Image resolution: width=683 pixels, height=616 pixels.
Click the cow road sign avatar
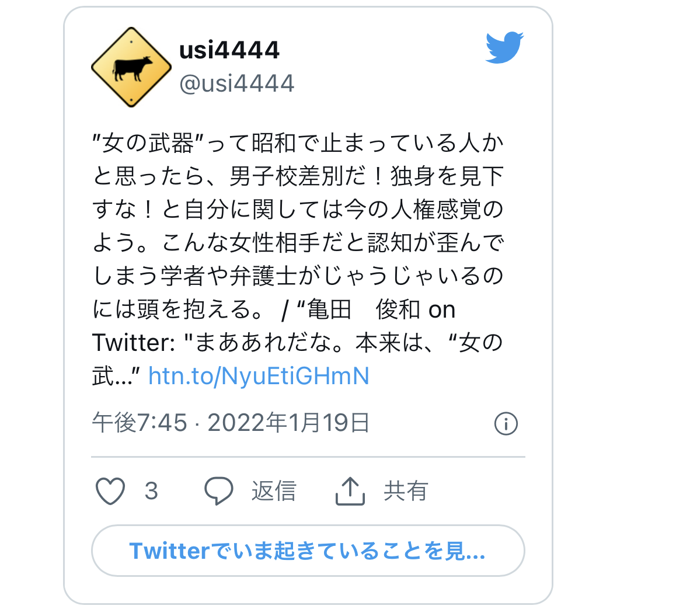click(131, 67)
